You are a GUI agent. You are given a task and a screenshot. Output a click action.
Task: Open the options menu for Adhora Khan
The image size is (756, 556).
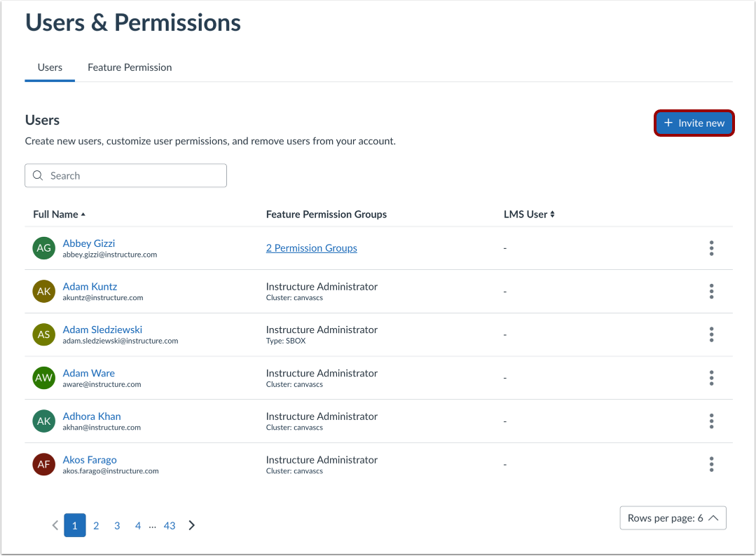point(711,421)
